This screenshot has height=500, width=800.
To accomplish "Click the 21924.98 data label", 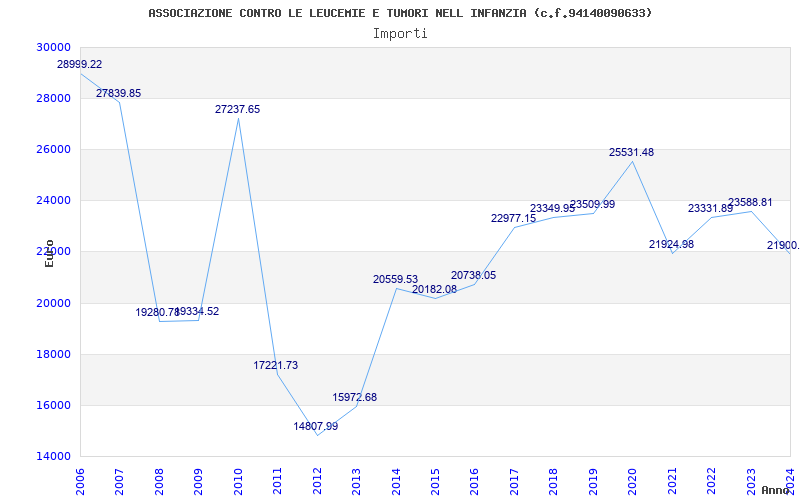I will point(671,244).
